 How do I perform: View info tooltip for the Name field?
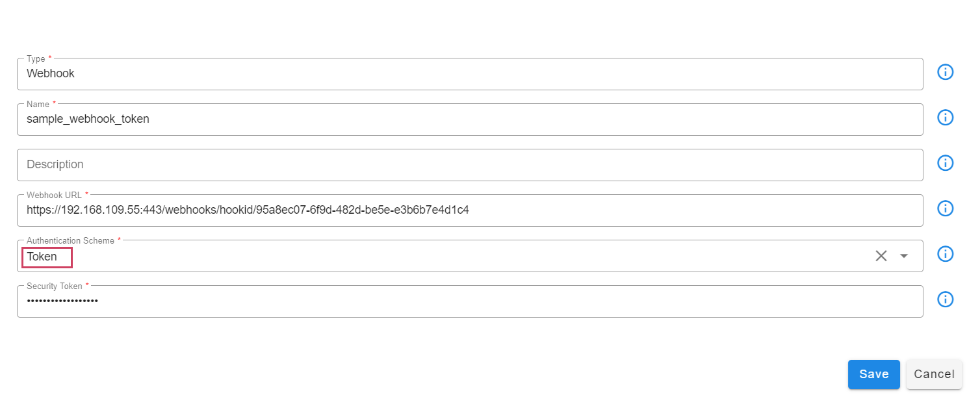[x=945, y=118]
